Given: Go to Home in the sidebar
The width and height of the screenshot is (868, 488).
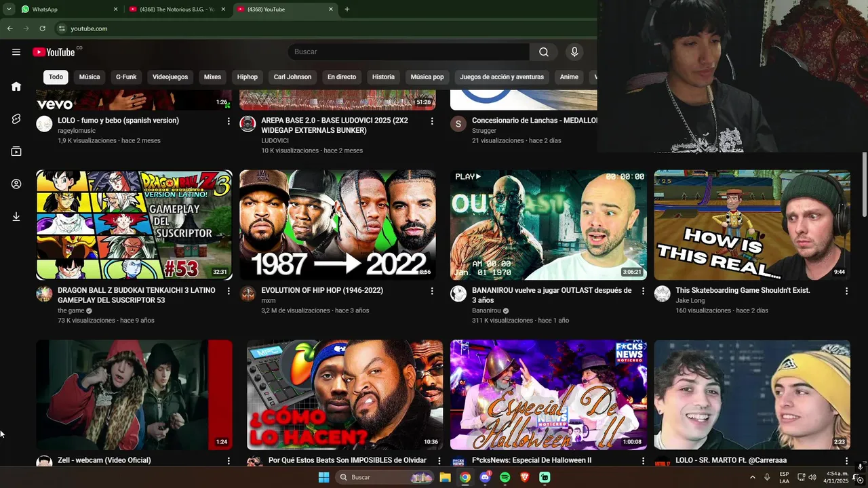Looking at the screenshot, I should pyautogui.click(x=16, y=86).
